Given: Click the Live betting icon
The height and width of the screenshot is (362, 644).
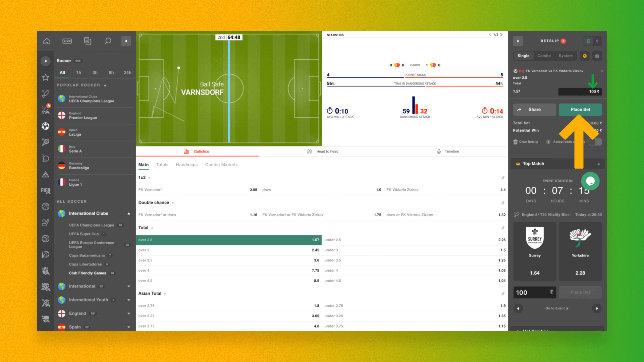Looking at the screenshot, I should point(66,41).
